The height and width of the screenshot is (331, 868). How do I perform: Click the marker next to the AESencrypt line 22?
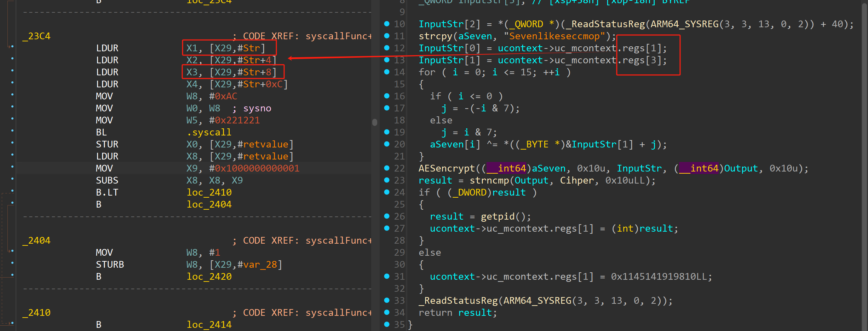click(x=386, y=168)
